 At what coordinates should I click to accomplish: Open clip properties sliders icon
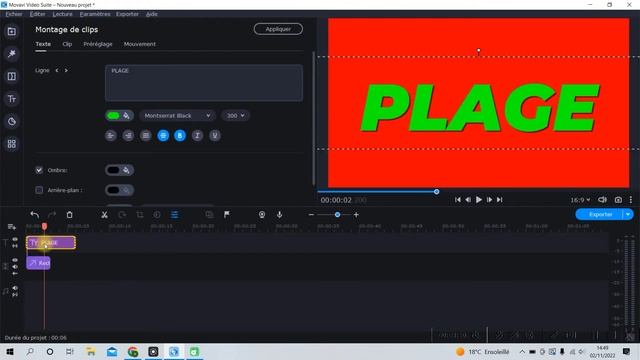(x=175, y=215)
